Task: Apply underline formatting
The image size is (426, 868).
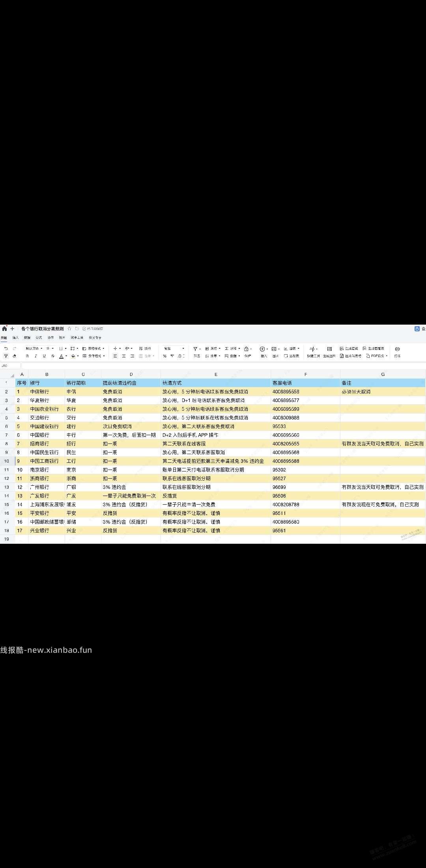Action: (x=44, y=356)
